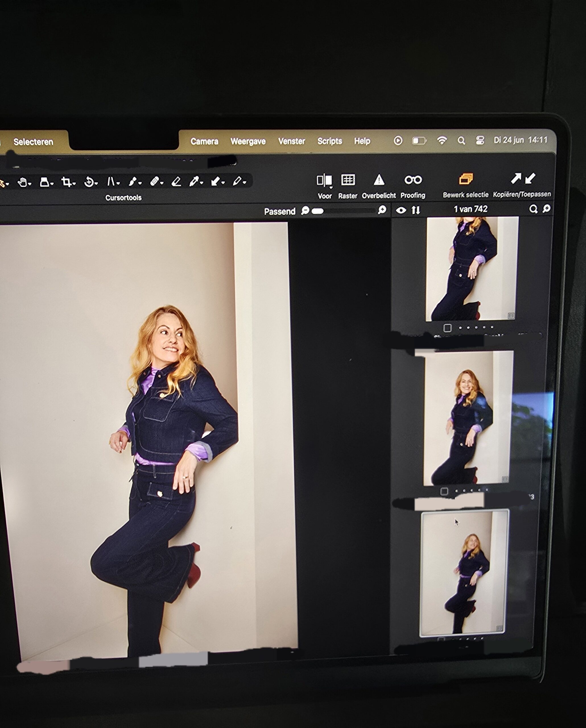Open the Help menu
The image size is (586, 728).
point(362,141)
